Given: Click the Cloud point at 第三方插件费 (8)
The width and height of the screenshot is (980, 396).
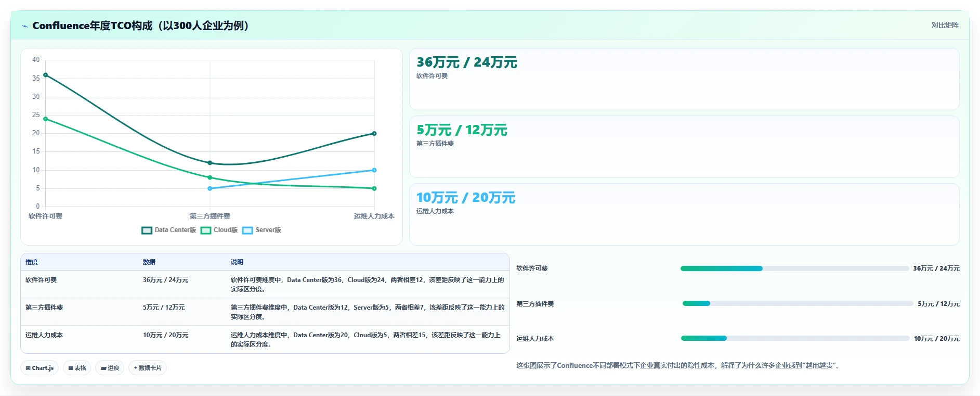Looking at the screenshot, I should pos(210,177).
